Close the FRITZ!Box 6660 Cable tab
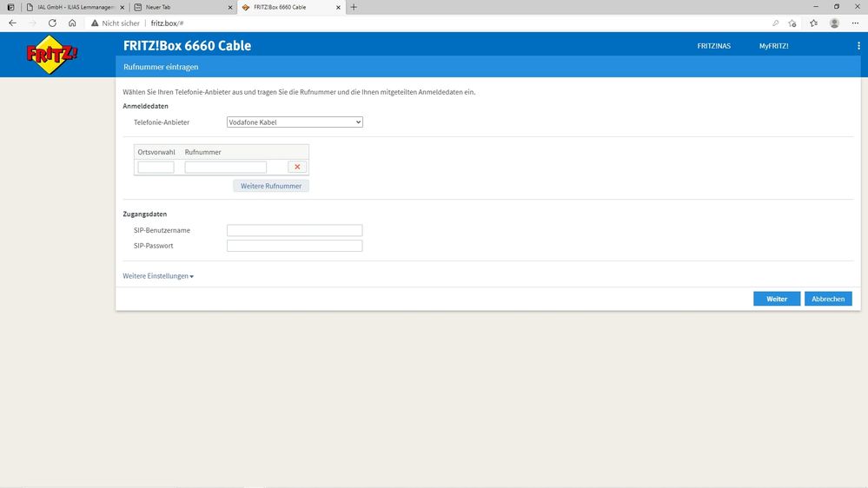Image resolution: width=868 pixels, height=488 pixels. pyautogui.click(x=338, y=7)
